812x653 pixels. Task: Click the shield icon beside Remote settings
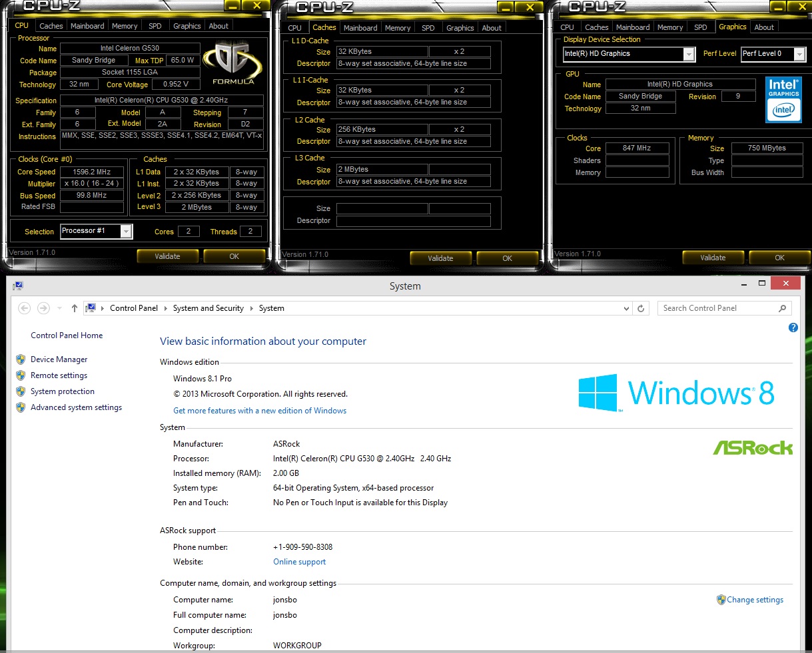tap(21, 375)
